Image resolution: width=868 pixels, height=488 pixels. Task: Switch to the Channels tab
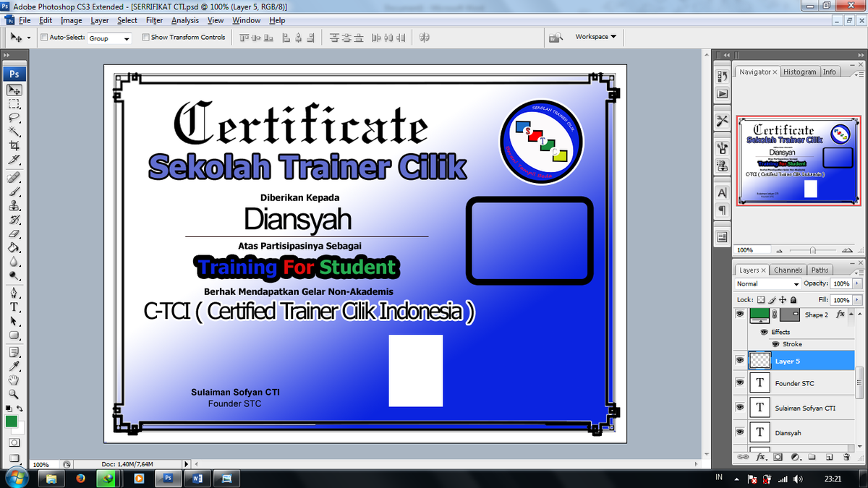pos(788,269)
